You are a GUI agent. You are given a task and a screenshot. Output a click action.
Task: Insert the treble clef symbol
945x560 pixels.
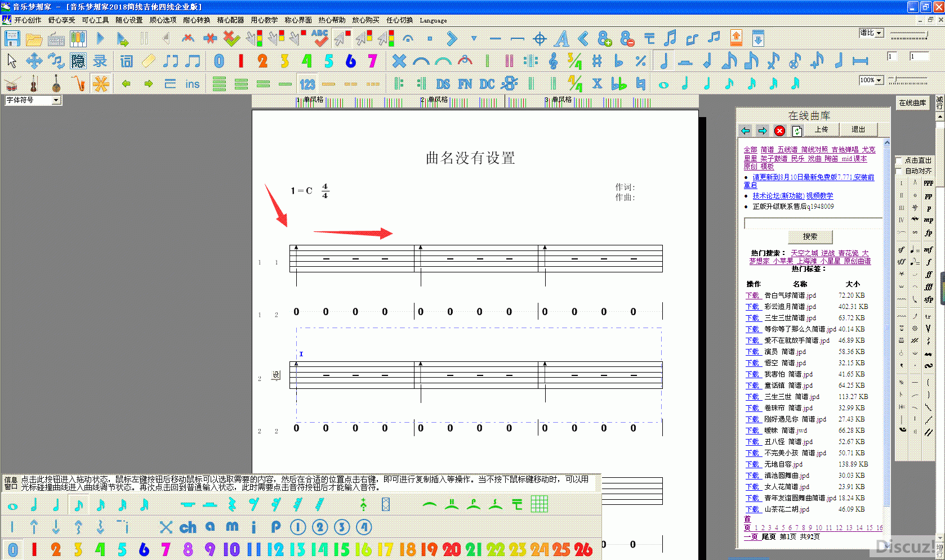click(553, 60)
